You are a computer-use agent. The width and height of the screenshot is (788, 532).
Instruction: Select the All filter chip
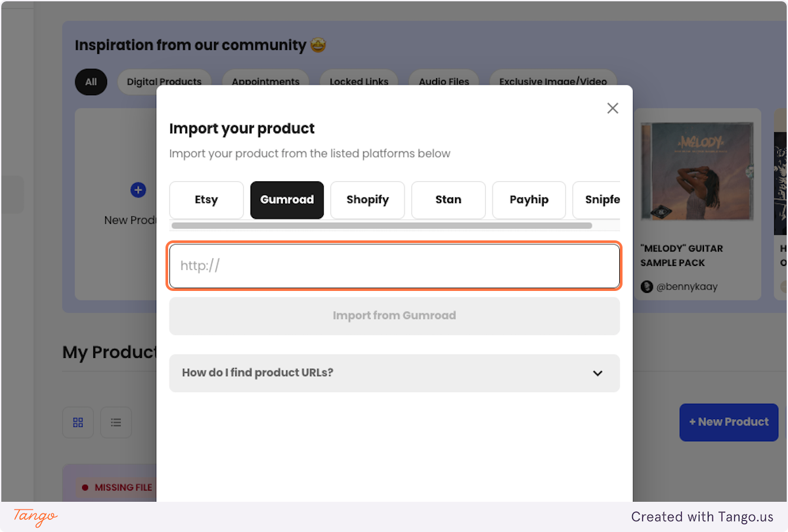click(x=91, y=82)
